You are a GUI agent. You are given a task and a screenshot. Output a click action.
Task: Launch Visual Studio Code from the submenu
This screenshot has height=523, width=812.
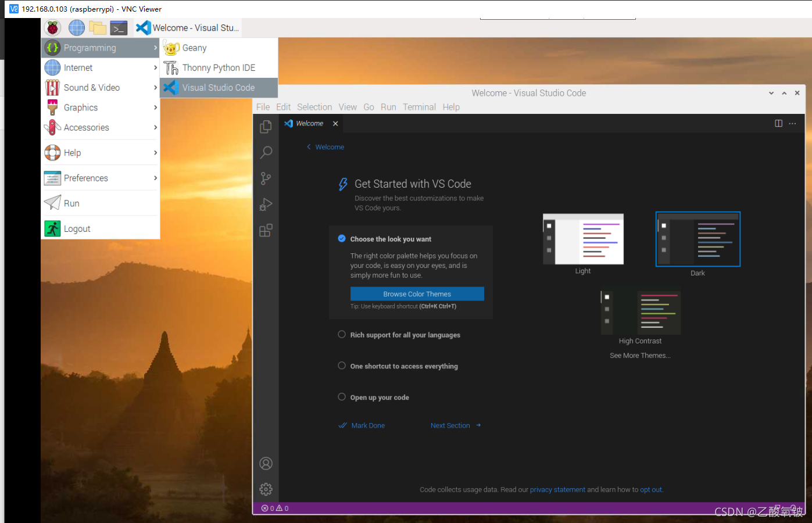tap(219, 88)
